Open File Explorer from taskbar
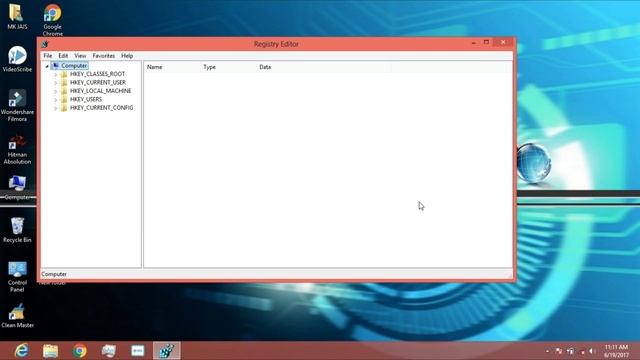Screen dimensions: 640x360 [x=51, y=351]
